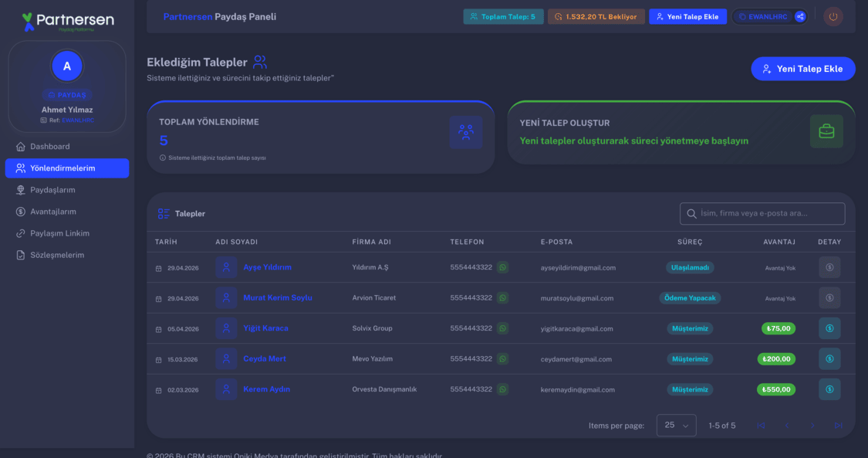This screenshot has width=868, height=458.
Task: Select Yönlendirmelerim in the sidebar
Action: coord(67,168)
